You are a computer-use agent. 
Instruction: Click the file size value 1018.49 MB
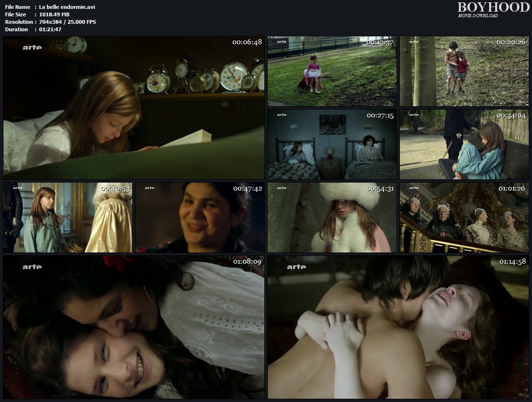(54, 14)
